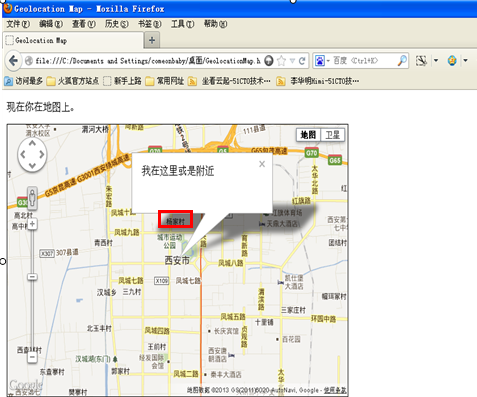This screenshot has height=397, width=477.
Task: Open the 常用网址 bookmark folder
Action: (165, 81)
